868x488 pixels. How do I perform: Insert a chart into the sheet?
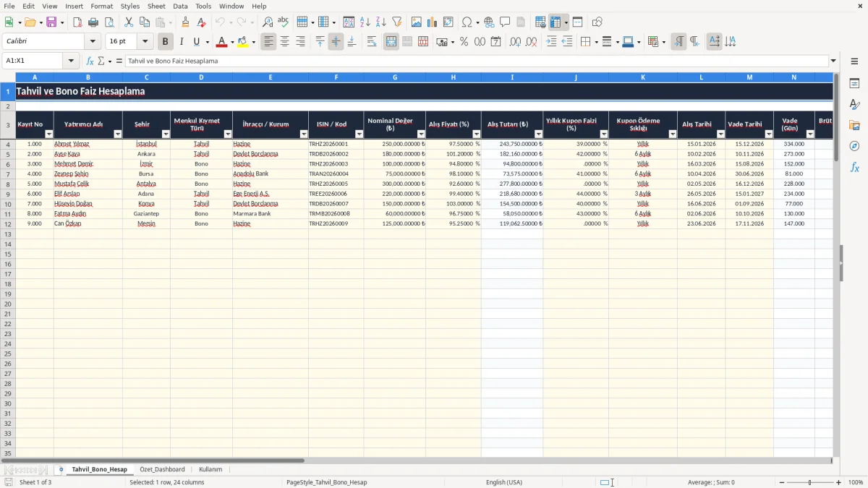[433, 22]
